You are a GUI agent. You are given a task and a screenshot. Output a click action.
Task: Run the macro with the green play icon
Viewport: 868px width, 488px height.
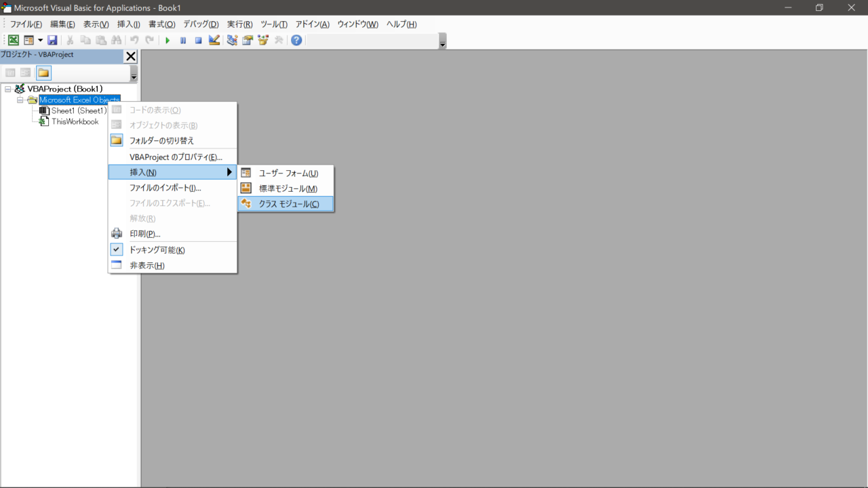click(167, 40)
